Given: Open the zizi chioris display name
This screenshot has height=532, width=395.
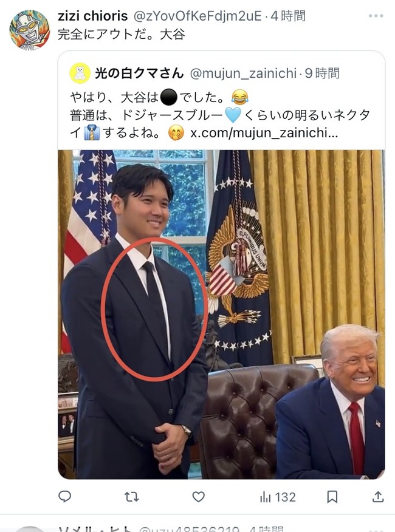Looking at the screenshot, I should (x=93, y=16).
